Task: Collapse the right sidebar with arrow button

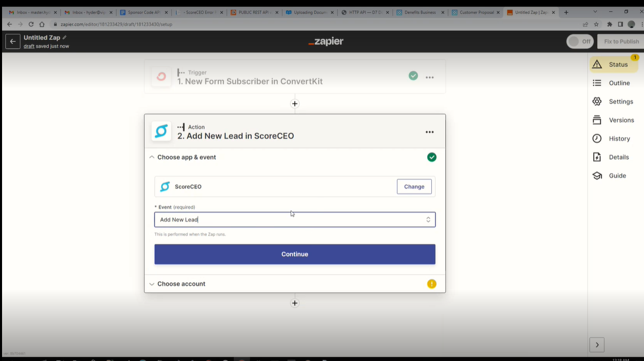Action: tap(597, 345)
